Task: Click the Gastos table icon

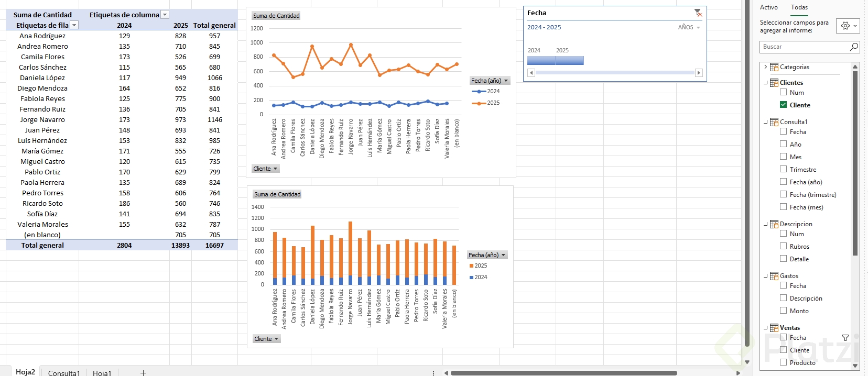Action: [x=774, y=276]
